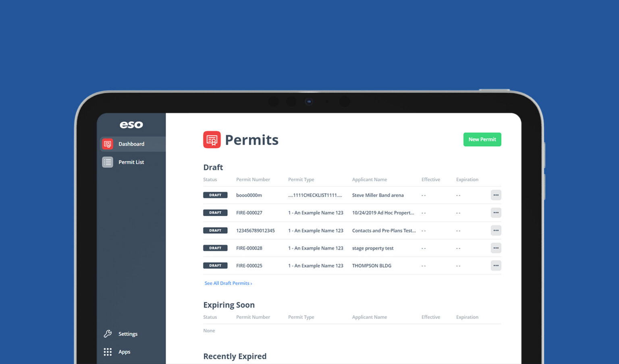This screenshot has height=364, width=619.
Task: Click the DRAFT badge for THOMPSON BLDG row
Action: click(x=215, y=266)
